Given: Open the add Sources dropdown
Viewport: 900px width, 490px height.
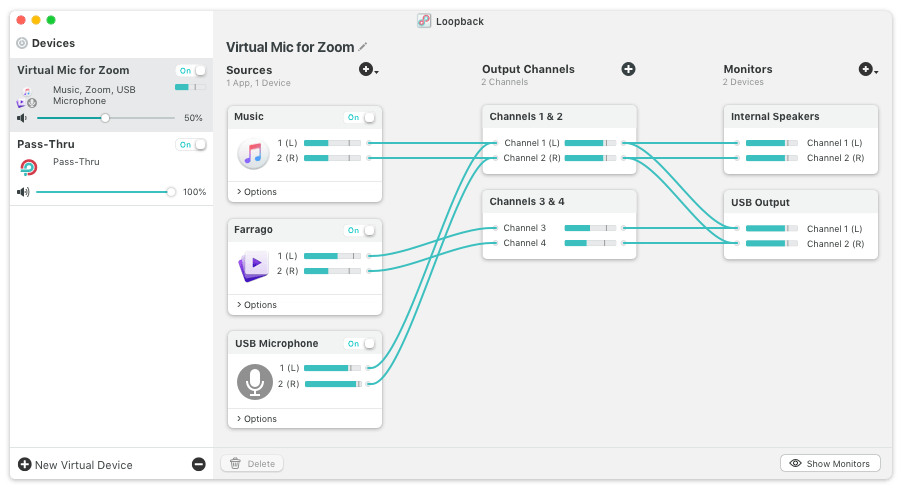Looking at the screenshot, I should [368, 69].
